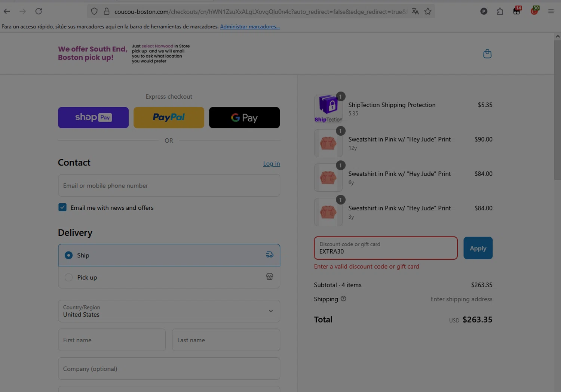This screenshot has width=561, height=392.
Task: Reload the checkout page
Action: [39, 11]
